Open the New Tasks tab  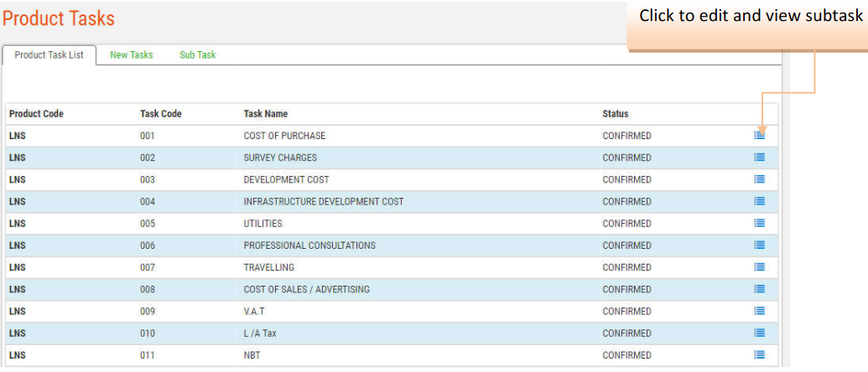pos(132,55)
